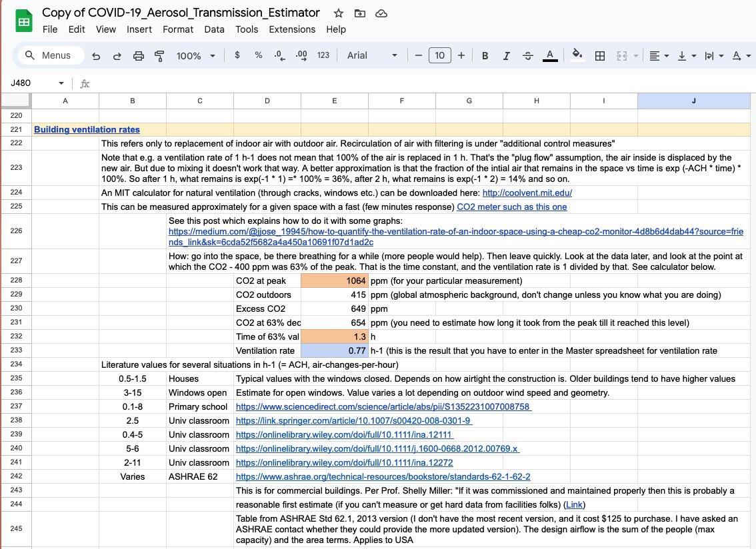Increase font size with plus button
Image resolution: width=756 pixels, height=549 pixels.
pos(461,55)
